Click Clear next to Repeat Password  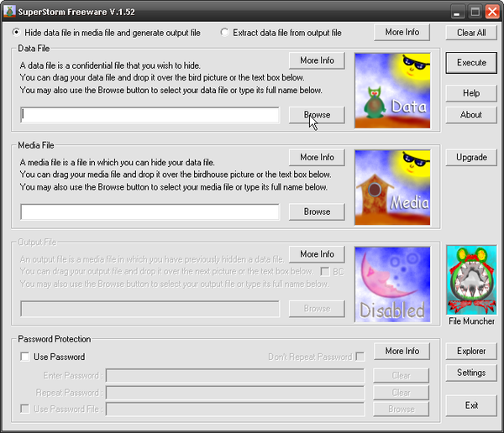tap(402, 393)
